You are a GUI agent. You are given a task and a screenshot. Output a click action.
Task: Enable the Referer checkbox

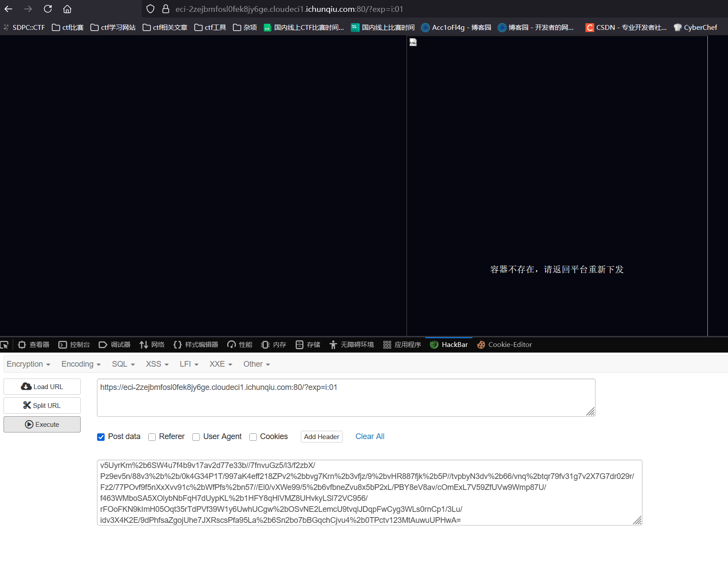click(152, 437)
